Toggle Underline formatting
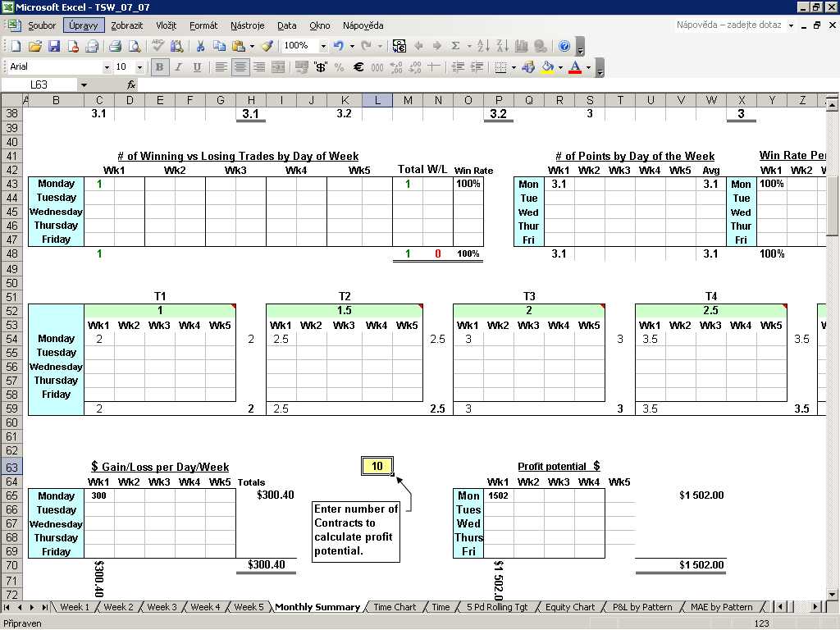Screen dimensions: 840x630 (197, 67)
